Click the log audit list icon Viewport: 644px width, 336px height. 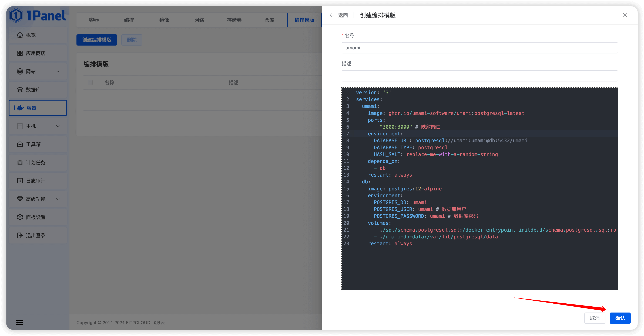pos(20,181)
